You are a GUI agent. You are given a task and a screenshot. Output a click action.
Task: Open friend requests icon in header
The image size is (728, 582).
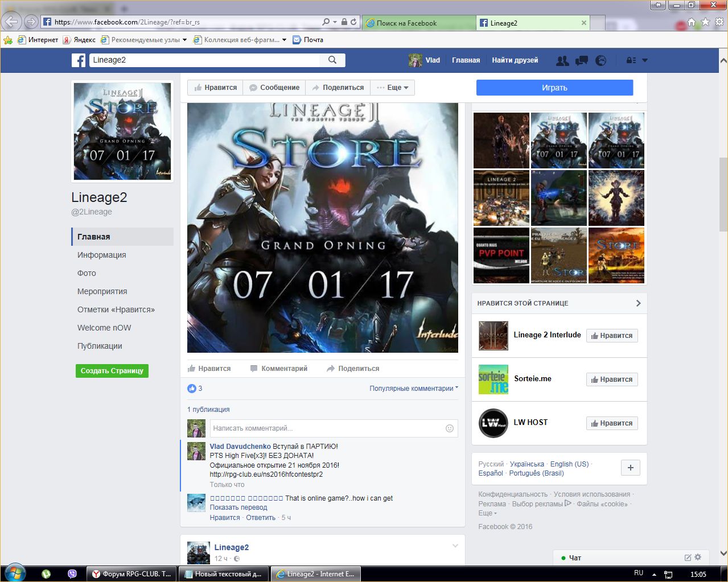[x=562, y=60]
